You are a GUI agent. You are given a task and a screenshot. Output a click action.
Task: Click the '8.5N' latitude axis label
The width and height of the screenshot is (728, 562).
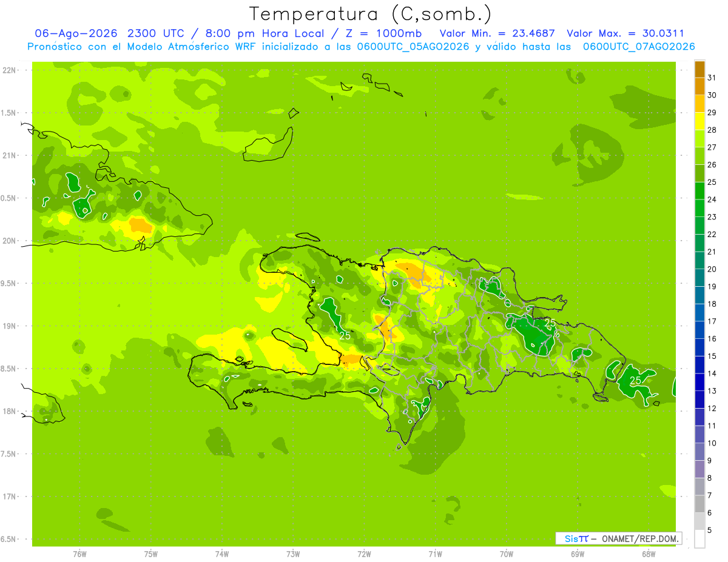click(x=9, y=369)
